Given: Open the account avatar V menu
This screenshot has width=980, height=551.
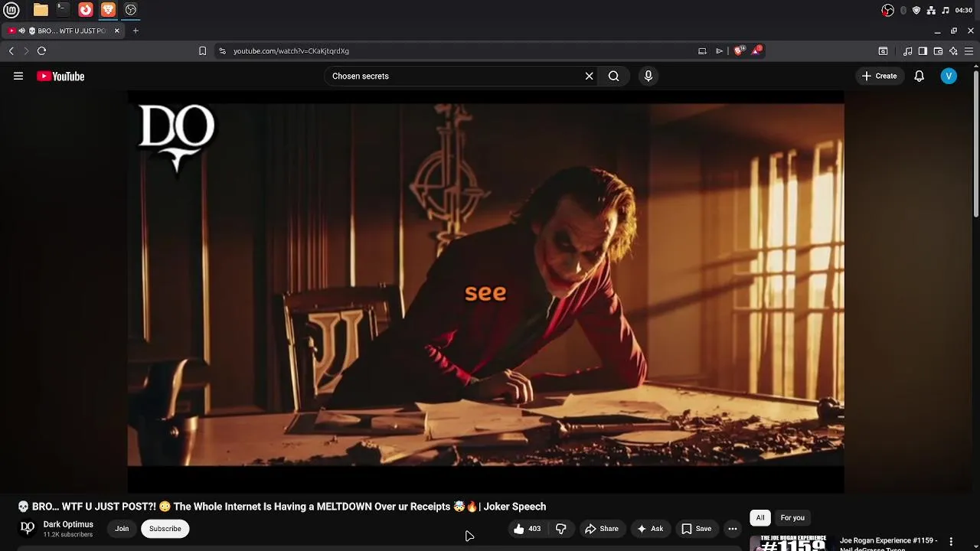Looking at the screenshot, I should click(949, 76).
